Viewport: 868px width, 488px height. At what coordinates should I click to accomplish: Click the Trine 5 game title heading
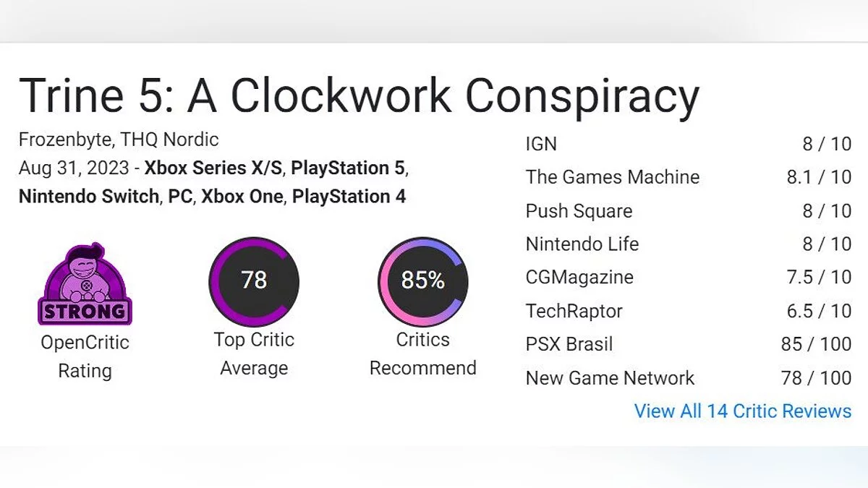pyautogui.click(x=359, y=95)
